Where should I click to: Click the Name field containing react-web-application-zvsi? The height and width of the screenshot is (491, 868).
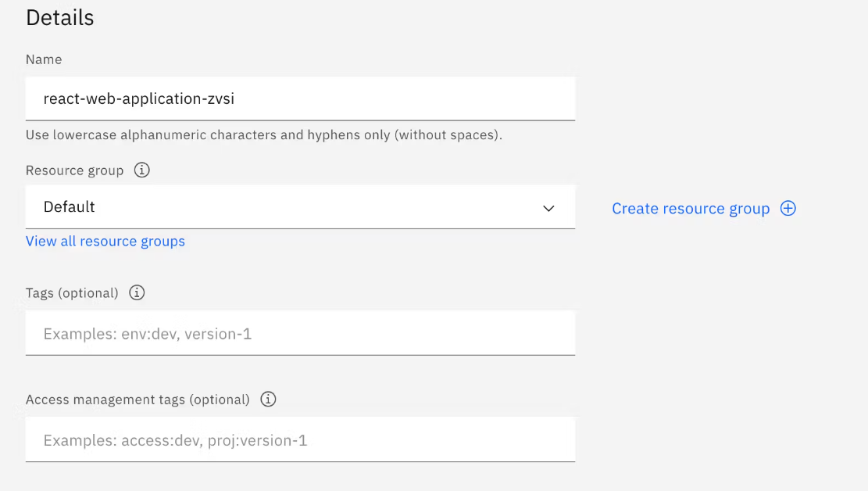point(300,99)
